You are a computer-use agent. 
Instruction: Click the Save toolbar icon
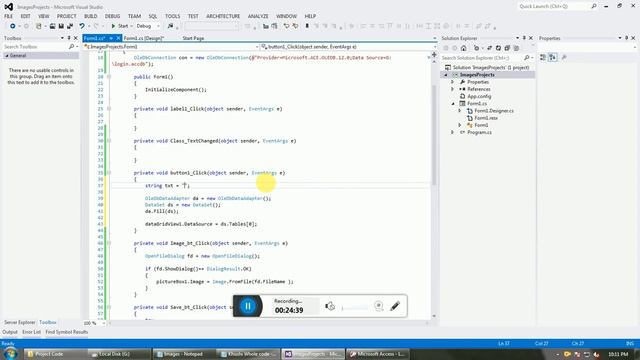[61, 26]
